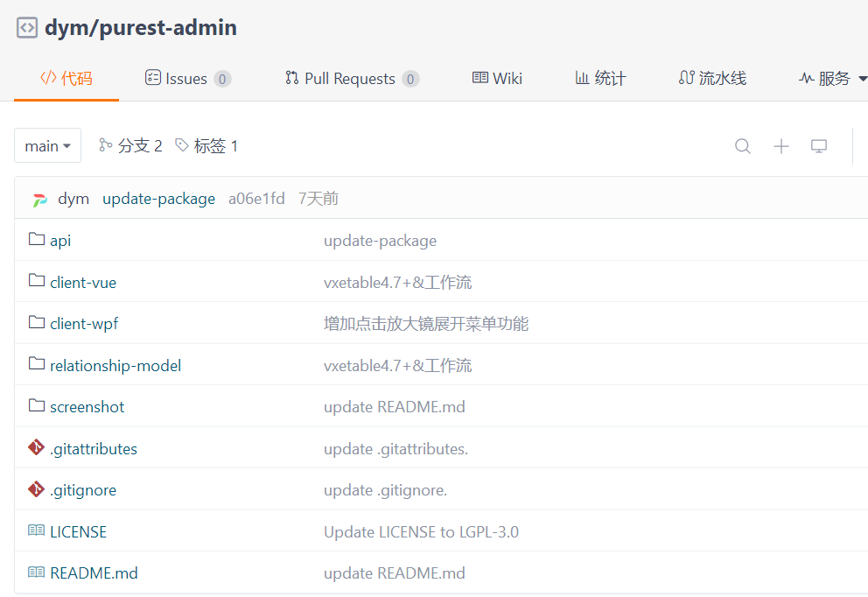Screen dimensions: 868x597
Task: Open the Pull Requests tab
Action: point(352,79)
